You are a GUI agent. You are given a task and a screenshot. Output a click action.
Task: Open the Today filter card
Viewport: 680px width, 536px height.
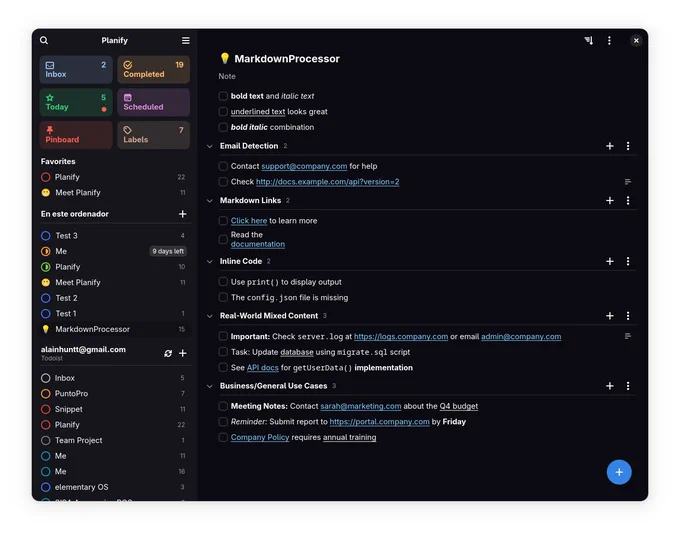pyautogui.click(x=76, y=102)
